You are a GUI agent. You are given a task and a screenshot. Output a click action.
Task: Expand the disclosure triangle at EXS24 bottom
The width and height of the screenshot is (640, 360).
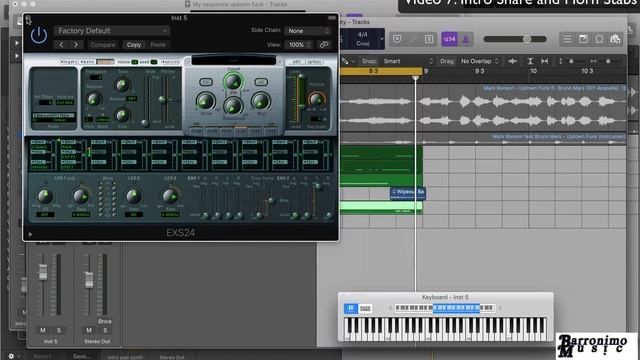coord(30,234)
